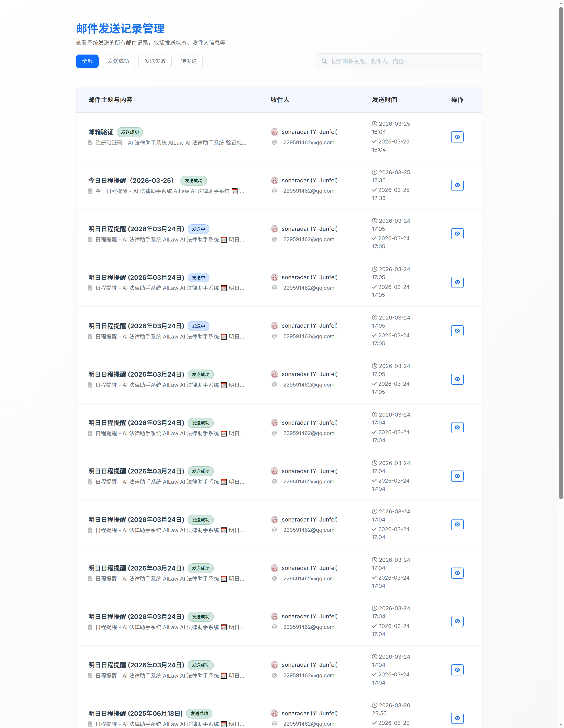Switch to 待发送 filter
The image size is (564, 728).
point(189,61)
